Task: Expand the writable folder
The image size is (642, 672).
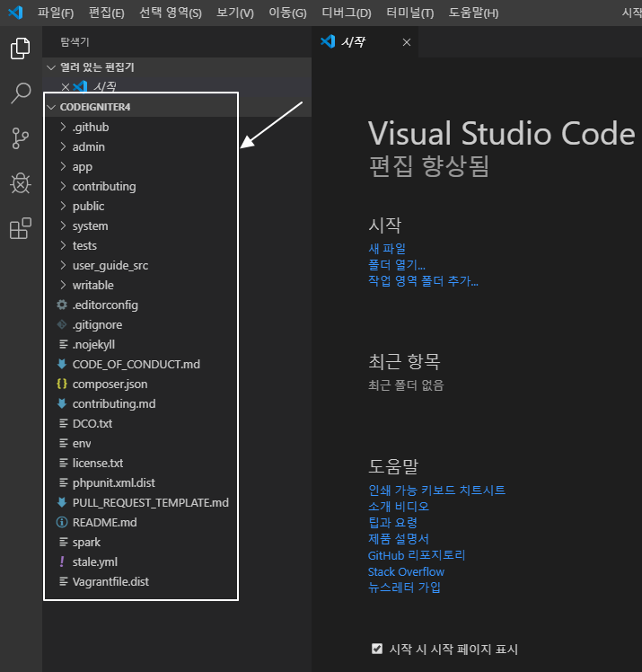Action: [x=63, y=285]
